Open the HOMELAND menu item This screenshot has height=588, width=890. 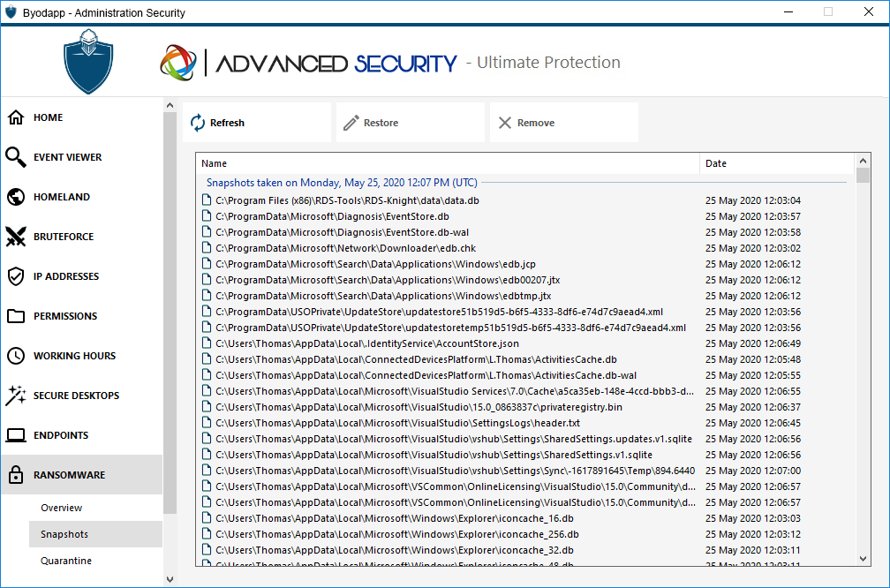pos(82,197)
